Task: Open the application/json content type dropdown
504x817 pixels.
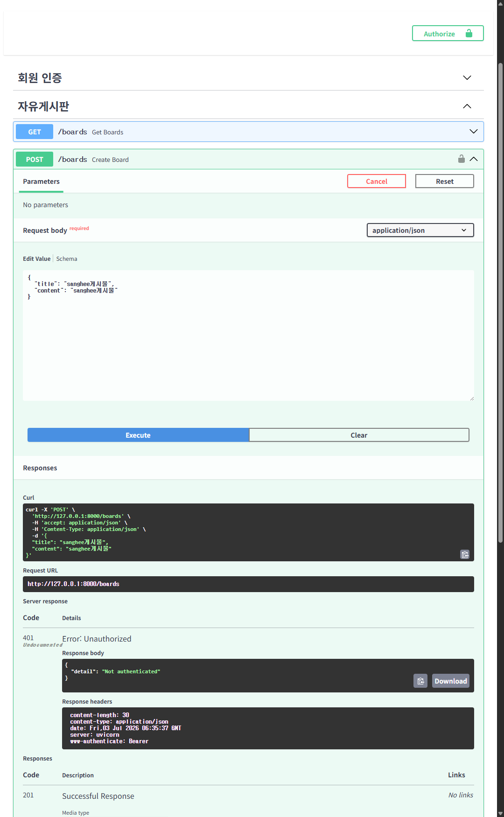Action: pyautogui.click(x=420, y=230)
